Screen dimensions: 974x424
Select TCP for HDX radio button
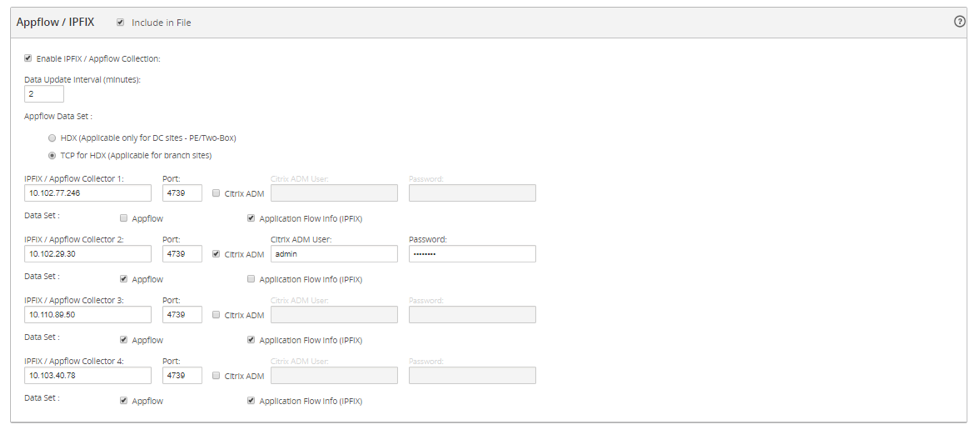click(52, 155)
